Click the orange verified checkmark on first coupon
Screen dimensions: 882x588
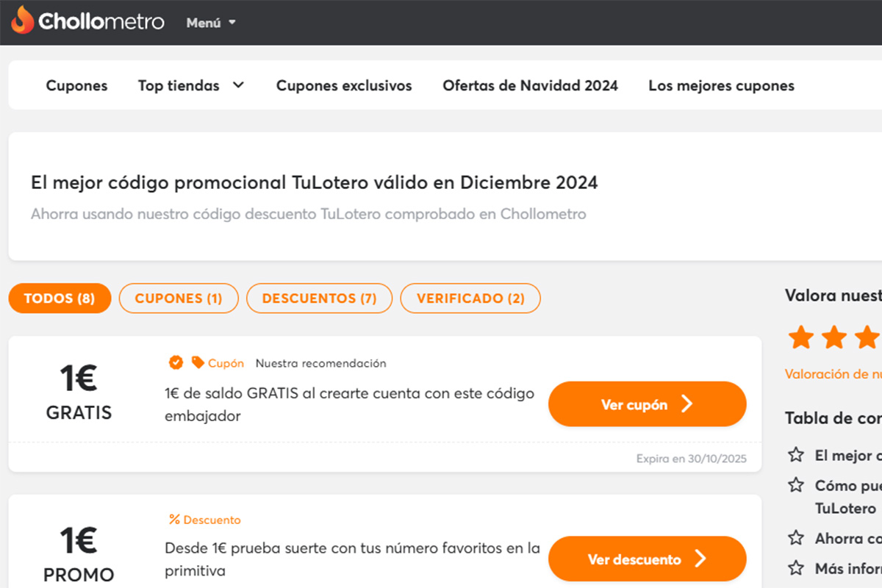(176, 362)
